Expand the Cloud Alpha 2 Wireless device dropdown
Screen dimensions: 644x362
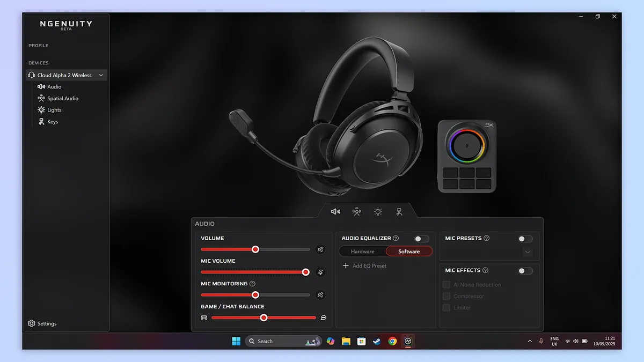tap(101, 75)
